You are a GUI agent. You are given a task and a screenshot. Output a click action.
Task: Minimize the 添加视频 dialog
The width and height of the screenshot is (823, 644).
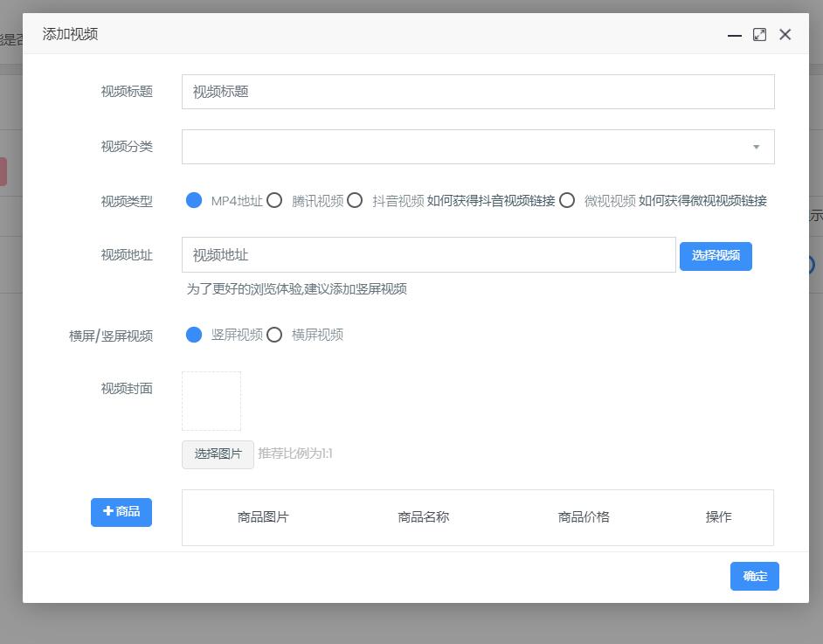pos(734,35)
